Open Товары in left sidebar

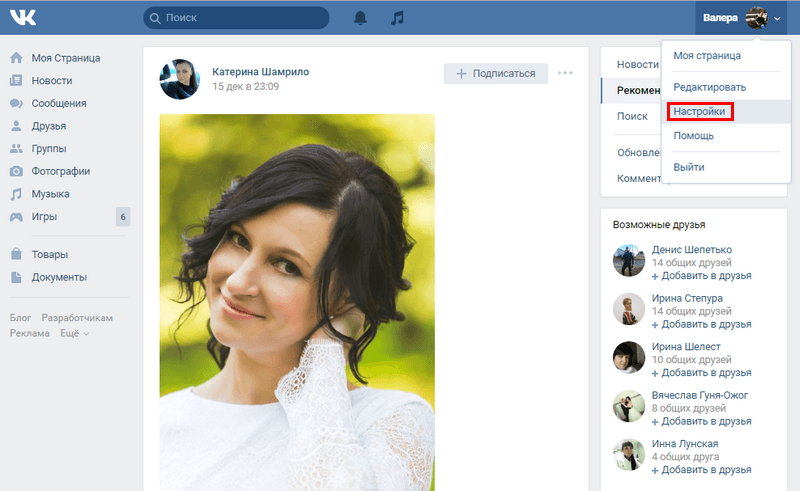[49, 255]
